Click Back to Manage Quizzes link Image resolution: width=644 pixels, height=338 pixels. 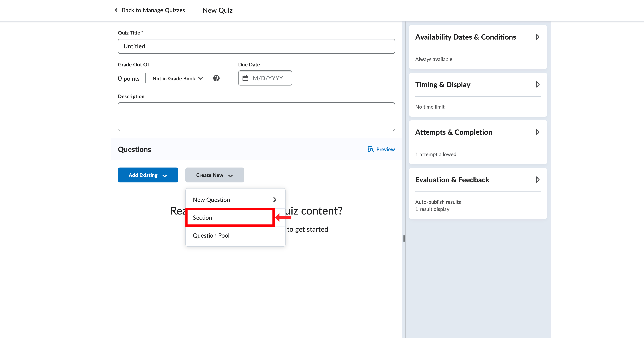click(x=153, y=10)
